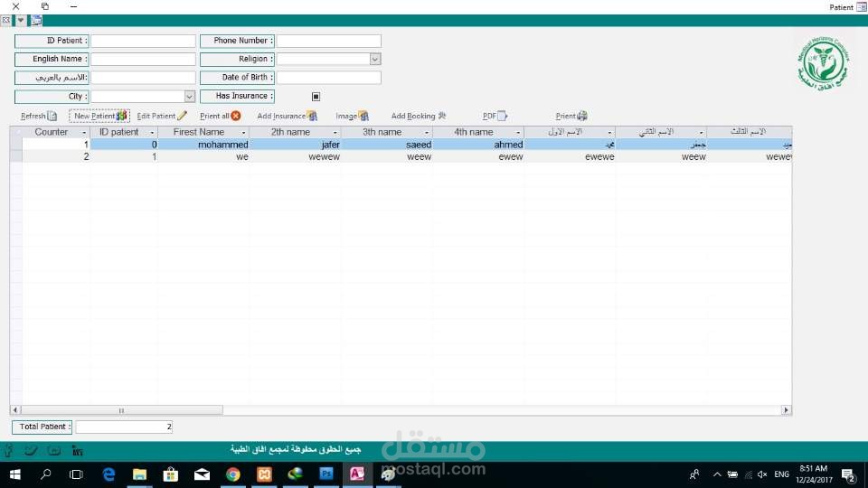
Task: Toggle the Has Insurance checkbox
Action: [x=316, y=97]
